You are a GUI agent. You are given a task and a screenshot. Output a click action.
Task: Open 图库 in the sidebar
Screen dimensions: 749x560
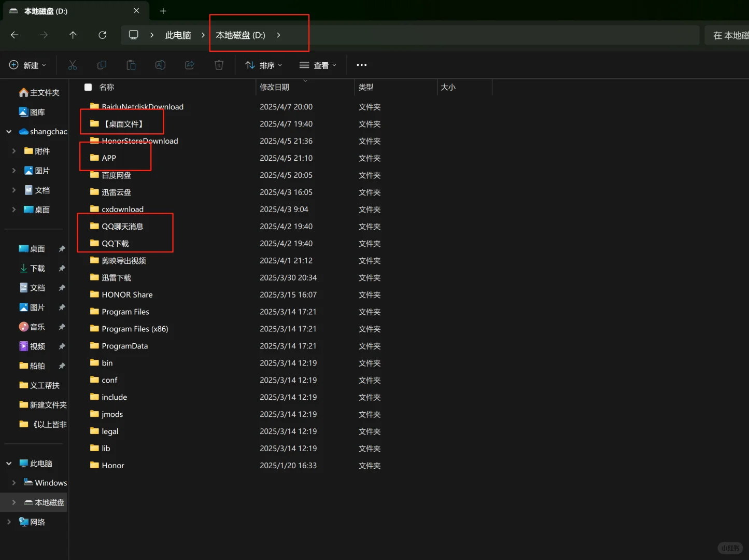[32, 112]
